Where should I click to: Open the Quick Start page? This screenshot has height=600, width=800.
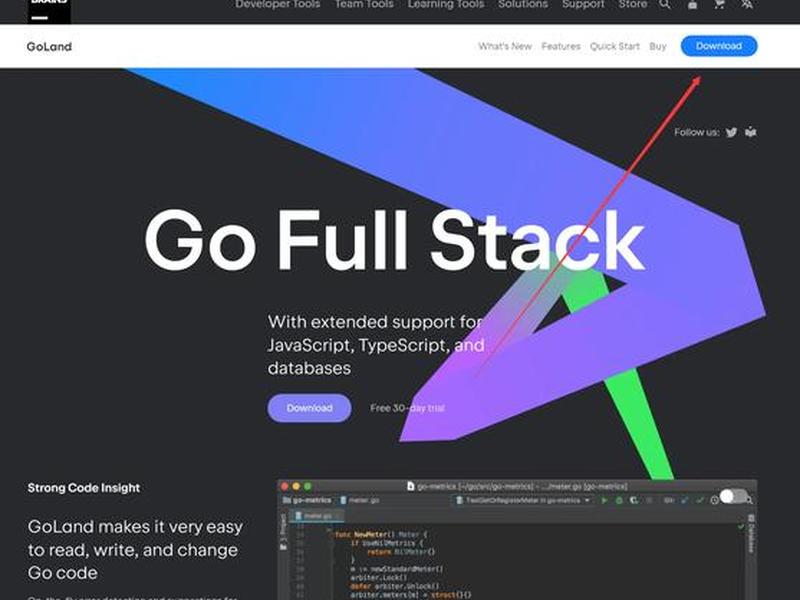pyautogui.click(x=614, y=46)
